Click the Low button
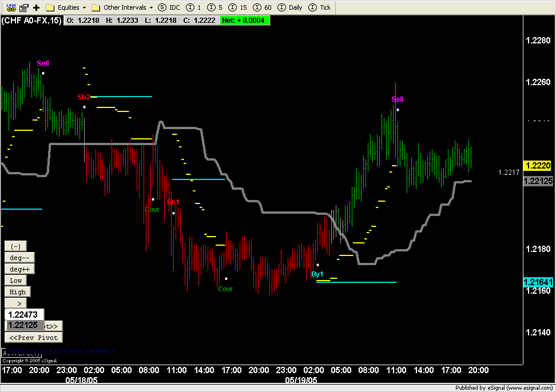 [x=15, y=281]
